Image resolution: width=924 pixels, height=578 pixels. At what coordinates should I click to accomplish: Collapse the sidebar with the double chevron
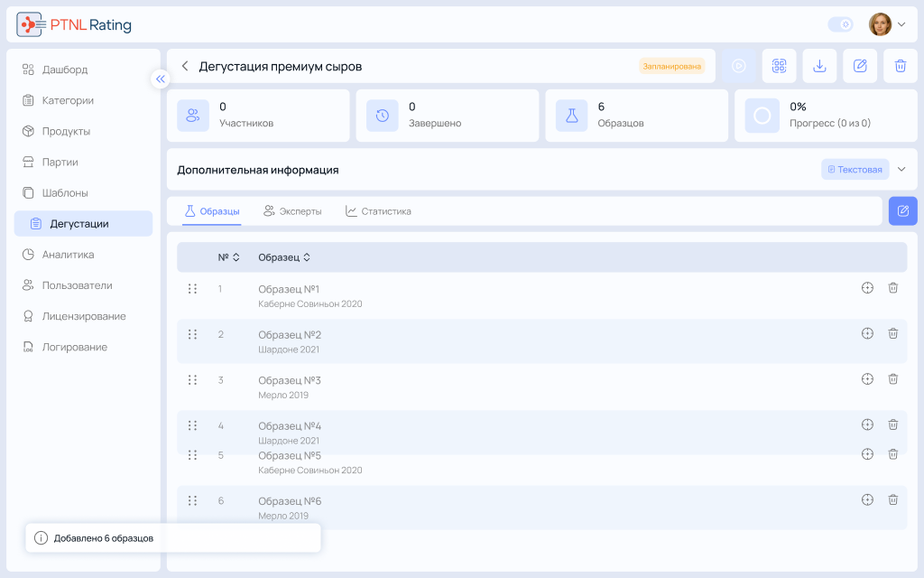click(x=161, y=79)
